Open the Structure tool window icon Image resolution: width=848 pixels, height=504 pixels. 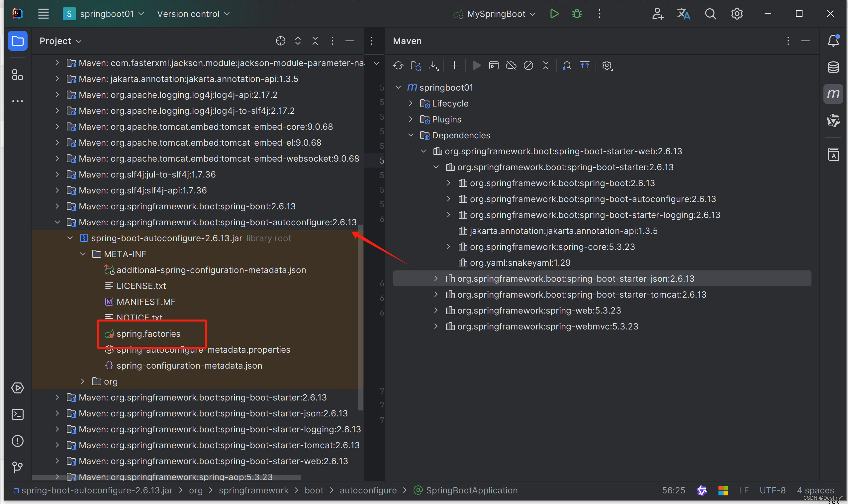point(17,75)
